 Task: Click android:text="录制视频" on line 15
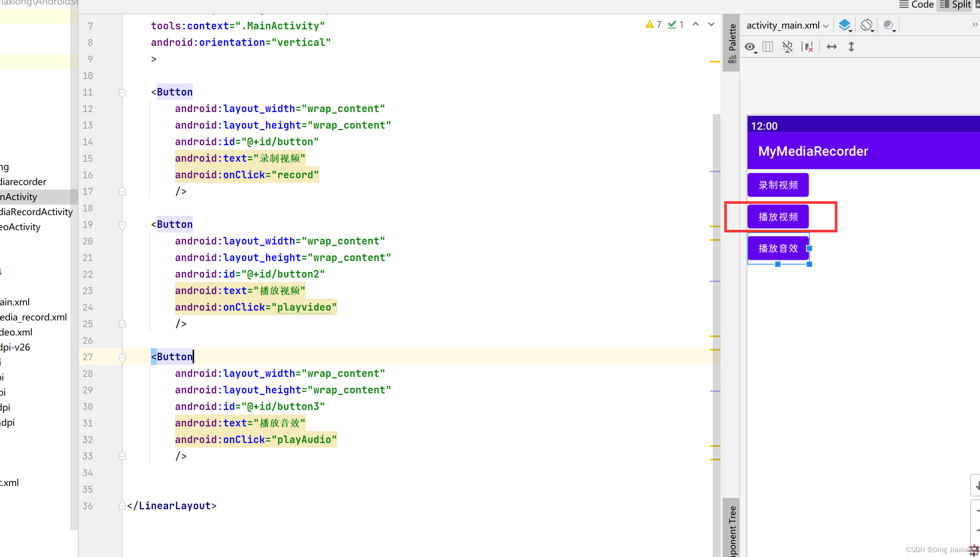(240, 158)
